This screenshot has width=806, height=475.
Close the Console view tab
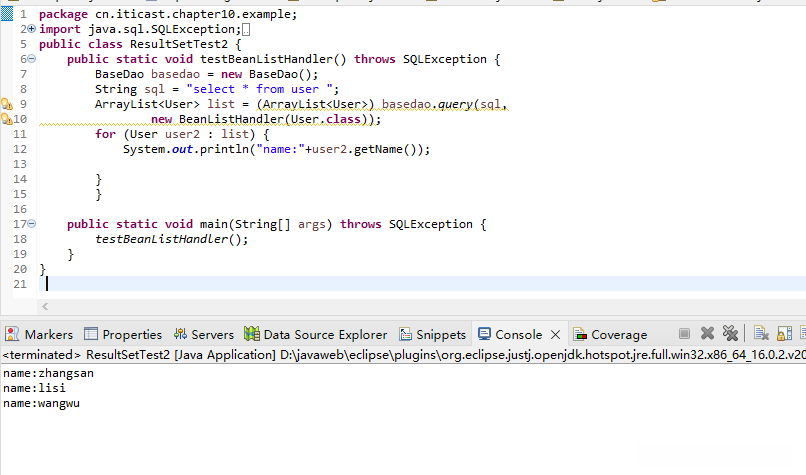click(555, 335)
